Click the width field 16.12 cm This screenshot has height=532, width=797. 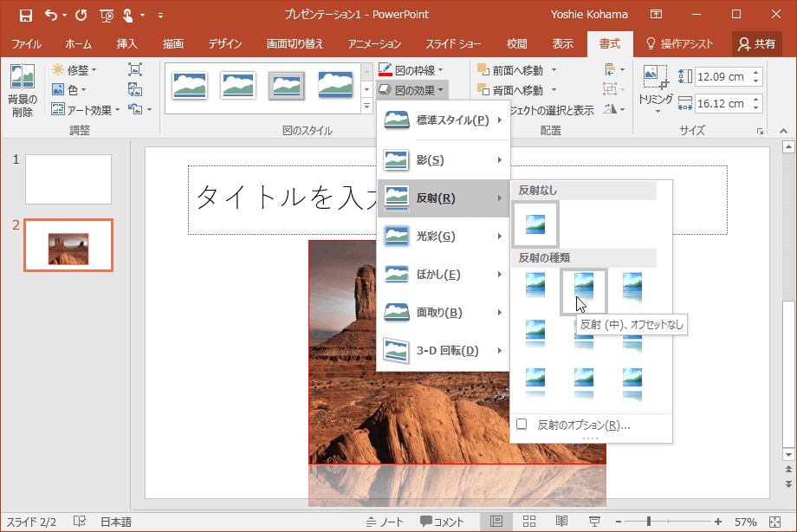pos(722,104)
